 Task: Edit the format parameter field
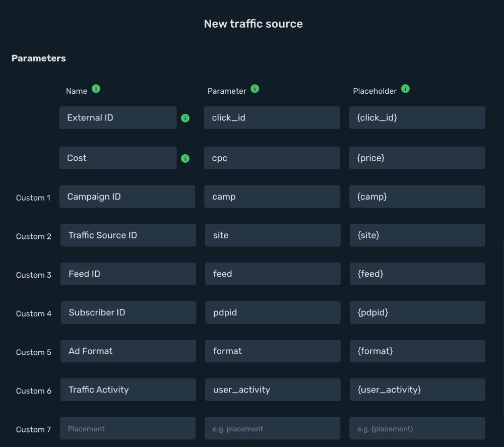coord(273,351)
